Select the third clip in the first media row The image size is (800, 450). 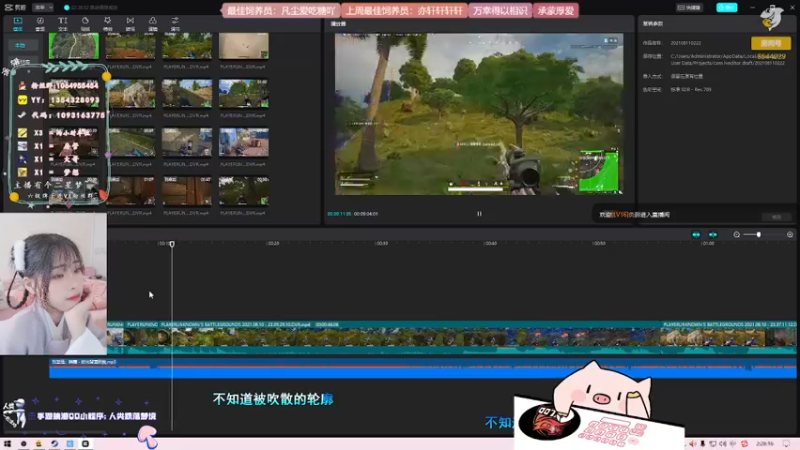pyautogui.click(x=187, y=46)
